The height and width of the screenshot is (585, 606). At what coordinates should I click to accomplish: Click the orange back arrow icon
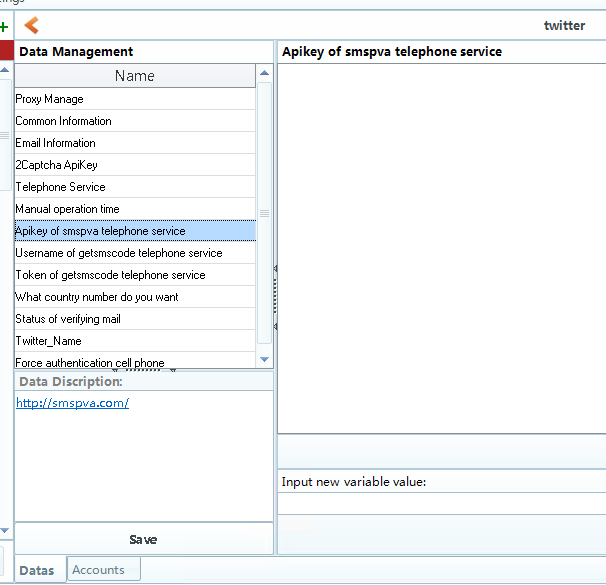click(32, 25)
